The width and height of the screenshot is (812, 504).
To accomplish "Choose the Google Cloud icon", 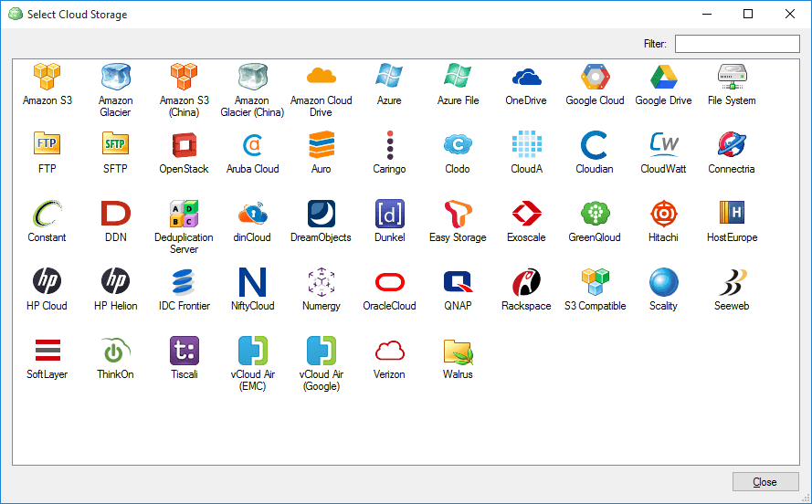I will pyautogui.click(x=595, y=77).
